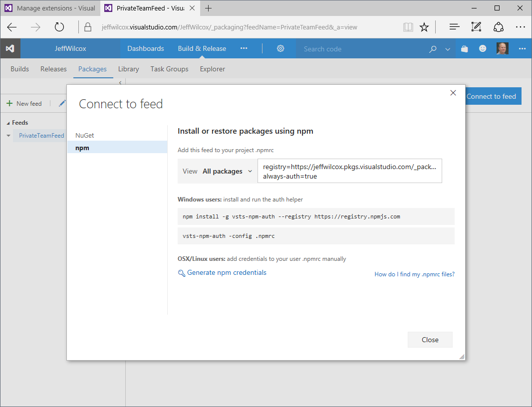Image resolution: width=532 pixels, height=407 pixels.
Task: Open the Builds tab
Action: (x=19, y=69)
